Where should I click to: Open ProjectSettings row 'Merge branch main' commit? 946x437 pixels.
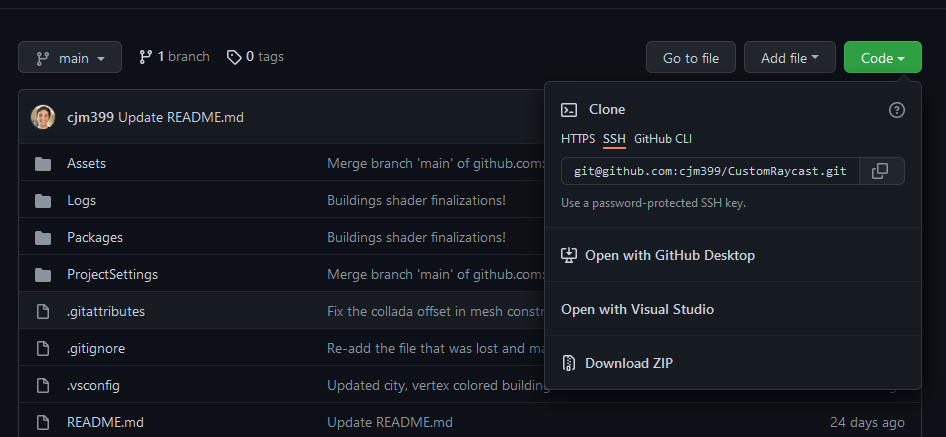coord(436,275)
